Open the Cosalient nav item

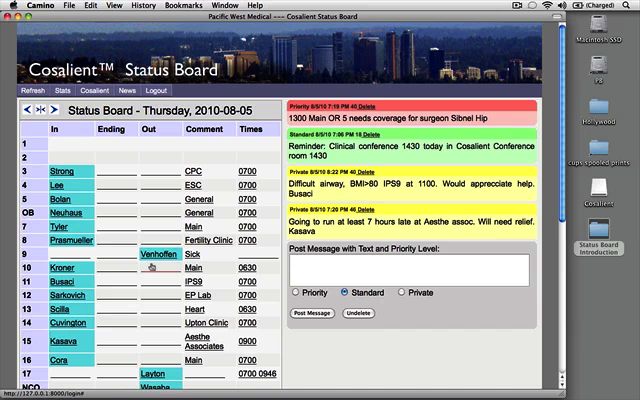(x=95, y=91)
